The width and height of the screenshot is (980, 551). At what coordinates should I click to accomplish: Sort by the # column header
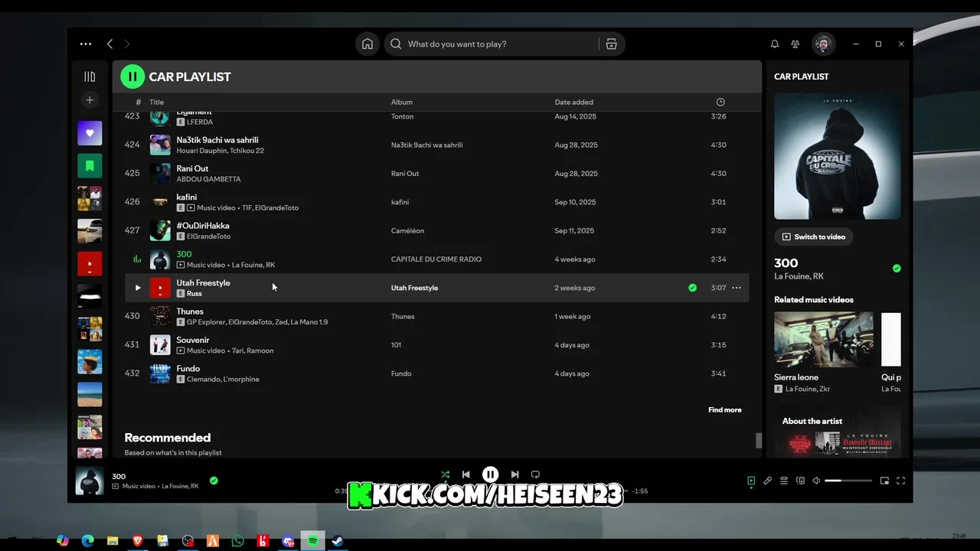(x=139, y=102)
